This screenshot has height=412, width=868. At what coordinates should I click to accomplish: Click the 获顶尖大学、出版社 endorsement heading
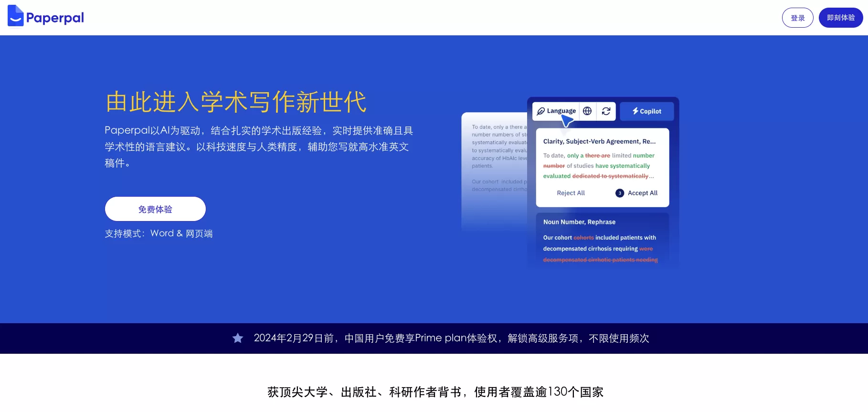click(435, 392)
